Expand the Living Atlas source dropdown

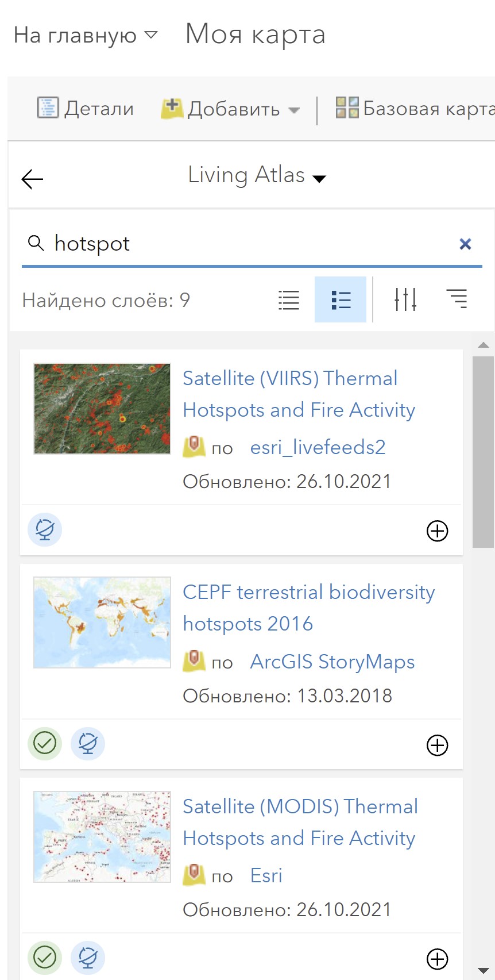coord(257,175)
